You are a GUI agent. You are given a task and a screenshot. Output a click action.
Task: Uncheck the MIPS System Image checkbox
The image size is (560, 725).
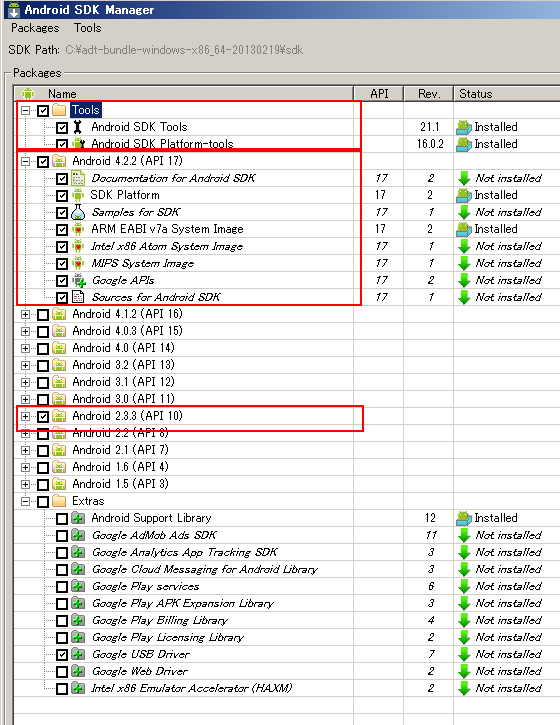pyautogui.click(x=62, y=264)
